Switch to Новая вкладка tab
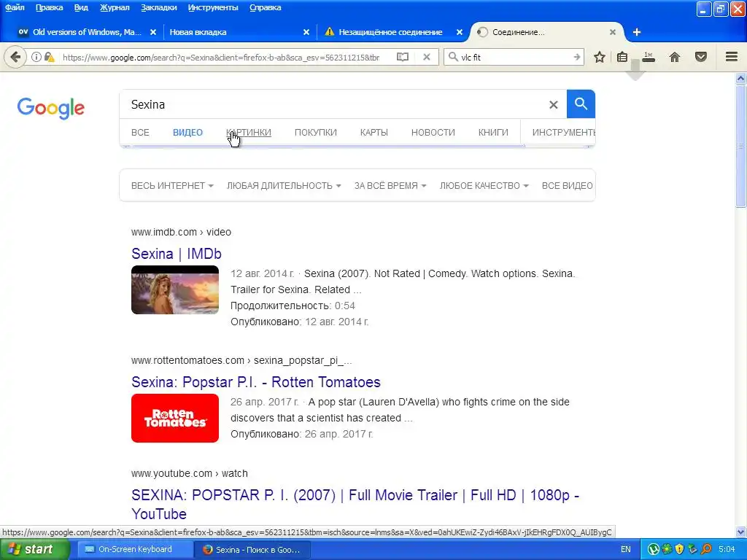 point(237,32)
